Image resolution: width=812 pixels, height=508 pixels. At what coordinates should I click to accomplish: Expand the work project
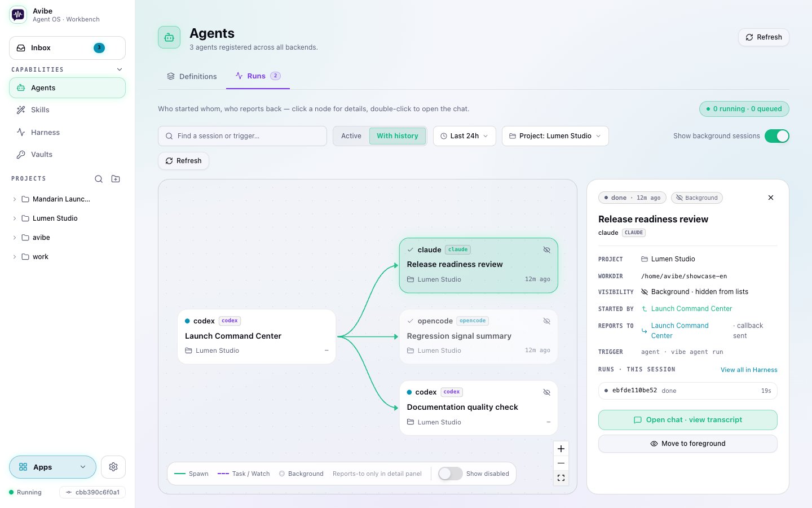coord(14,257)
